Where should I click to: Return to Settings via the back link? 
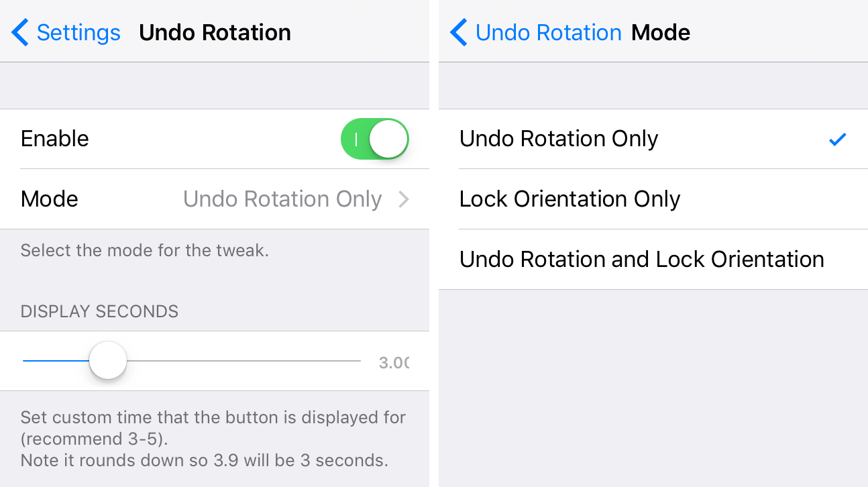(x=78, y=32)
